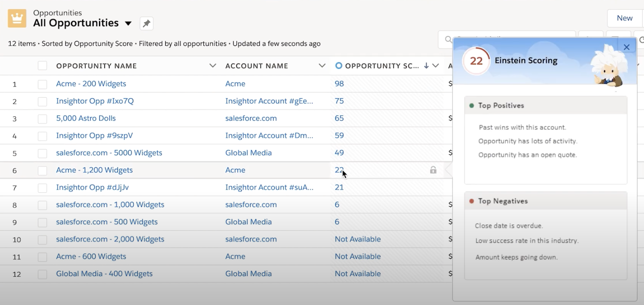This screenshot has width=644, height=305.
Task: Click the Opportunity Score column Einstein icon
Action: [339, 66]
